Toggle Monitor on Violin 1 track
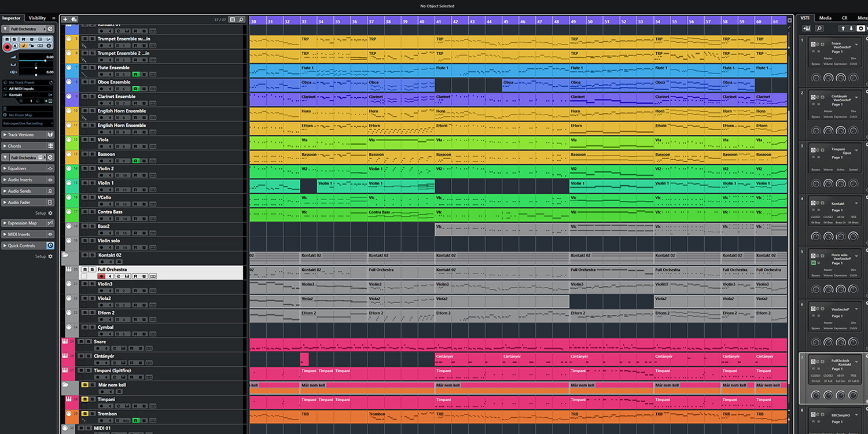The image size is (868, 434). [x=111, y=190]
